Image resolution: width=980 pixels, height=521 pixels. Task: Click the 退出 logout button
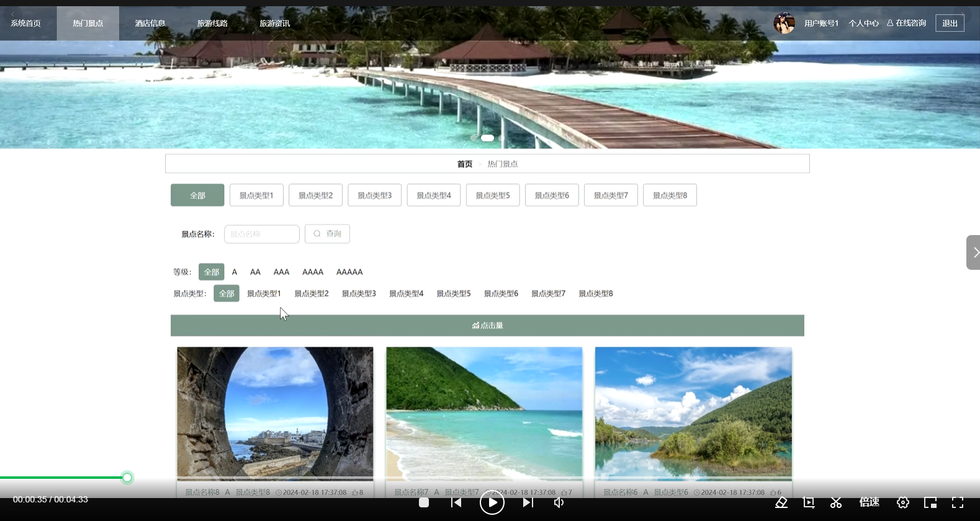950,23
